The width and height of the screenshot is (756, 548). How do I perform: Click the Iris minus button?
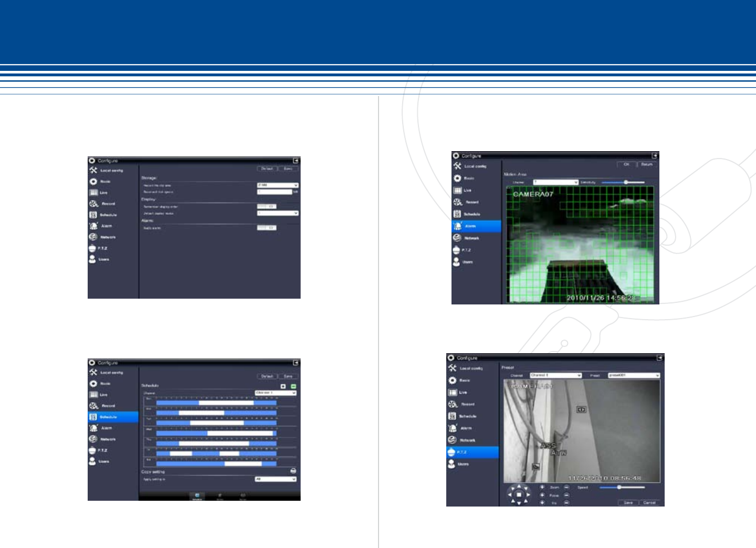tap(566, 503)
